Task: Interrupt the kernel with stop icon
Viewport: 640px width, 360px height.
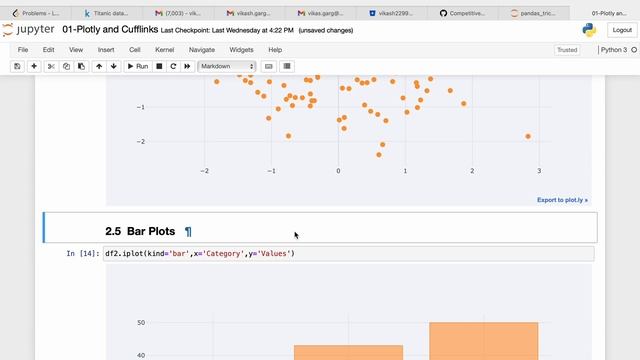Action: tap(159, 66)
